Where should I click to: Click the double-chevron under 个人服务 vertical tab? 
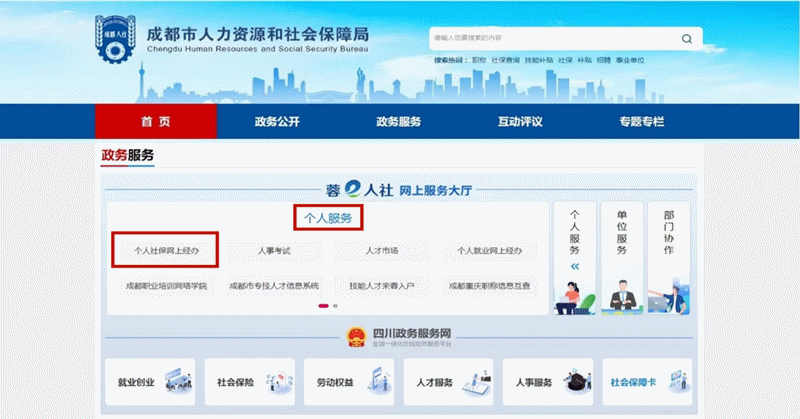574,266
